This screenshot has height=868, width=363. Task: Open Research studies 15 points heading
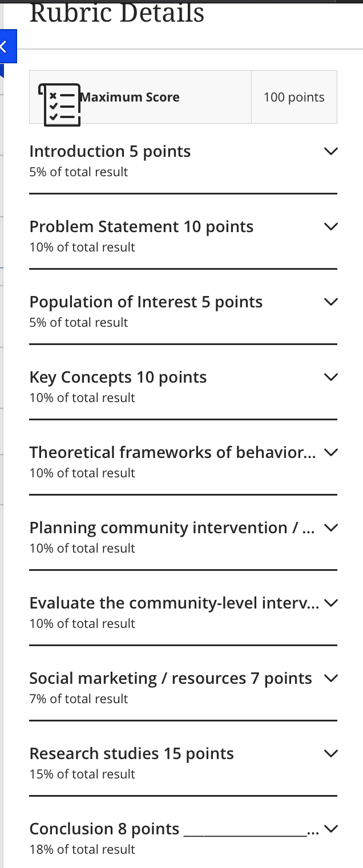[x=132, y=753]
